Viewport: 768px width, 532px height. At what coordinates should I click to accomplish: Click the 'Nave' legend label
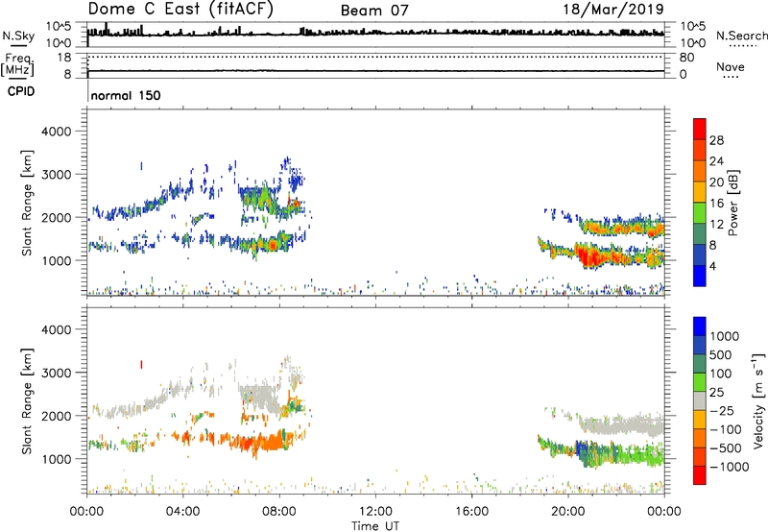coord(730,67)
